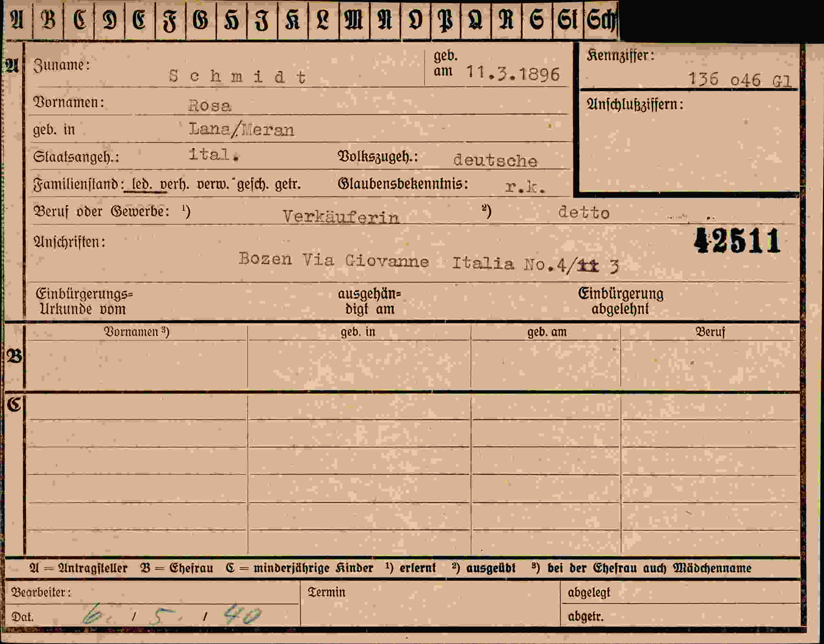This screenshot has width=824, height=644.
Task: Click the religion value "r.k."
Action: pos(525,186)
